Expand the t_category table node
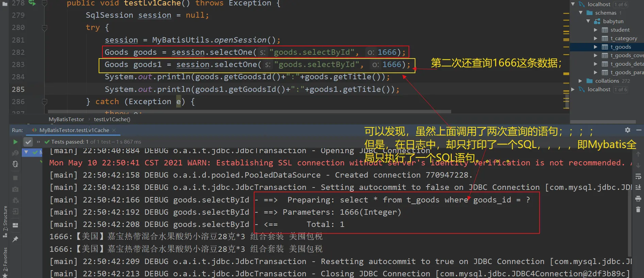Image resolution: width=644 pixels, height=278 pixels. [596, 38]
